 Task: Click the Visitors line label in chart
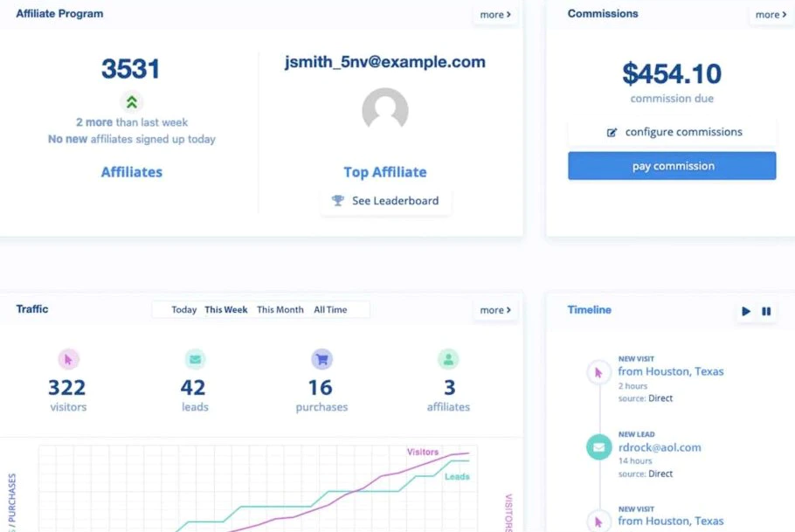coord(423,452)
